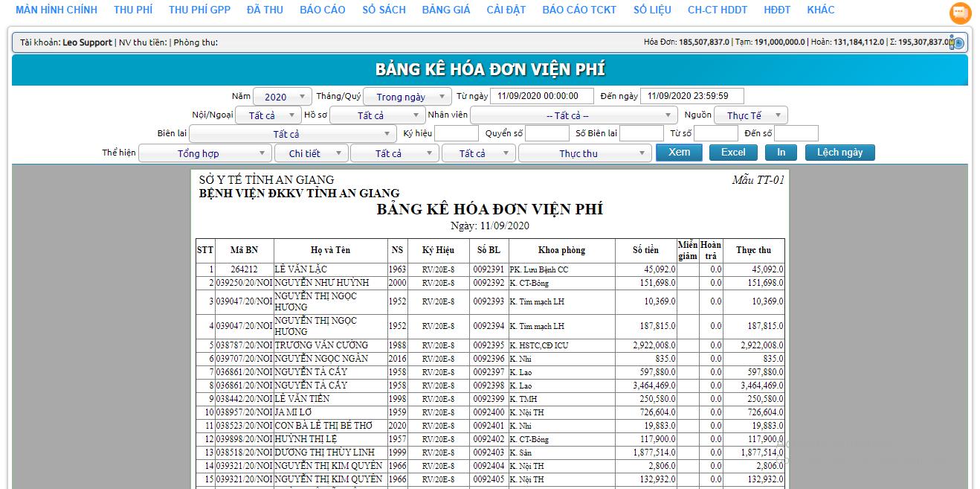Open SỔ SÁCH menu
980x489 pixels.
coord(384,10)
